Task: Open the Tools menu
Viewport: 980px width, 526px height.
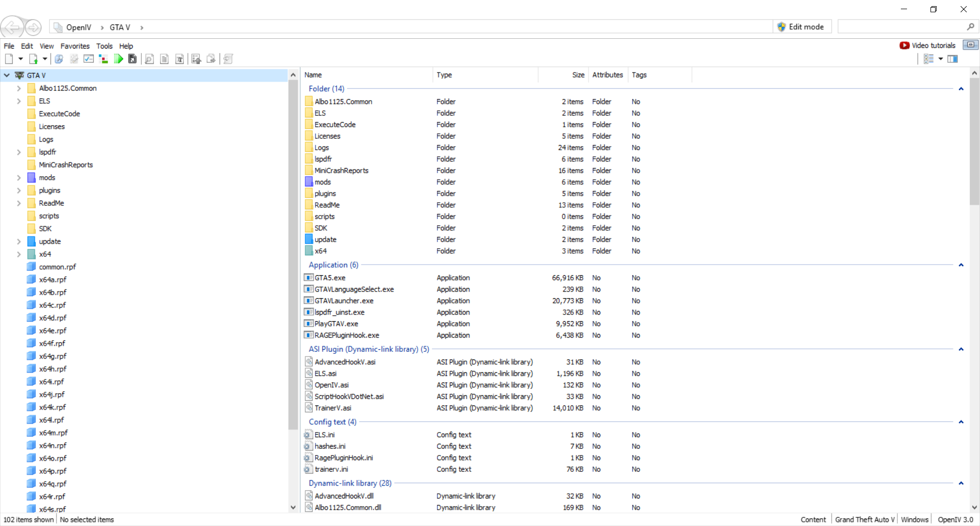Action: [104, 46]
